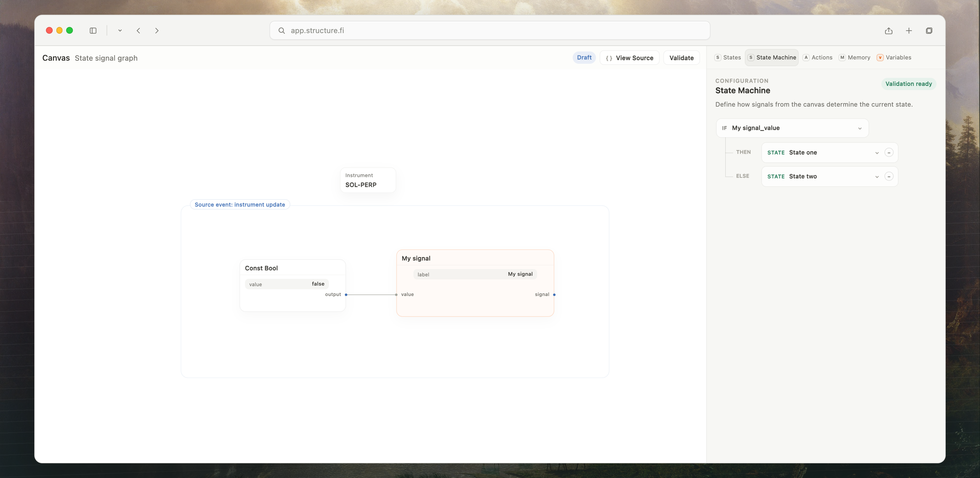This screenshot has width=980, height=478.
Task: Toggle the browser sidebar icon
Action: 93,30
